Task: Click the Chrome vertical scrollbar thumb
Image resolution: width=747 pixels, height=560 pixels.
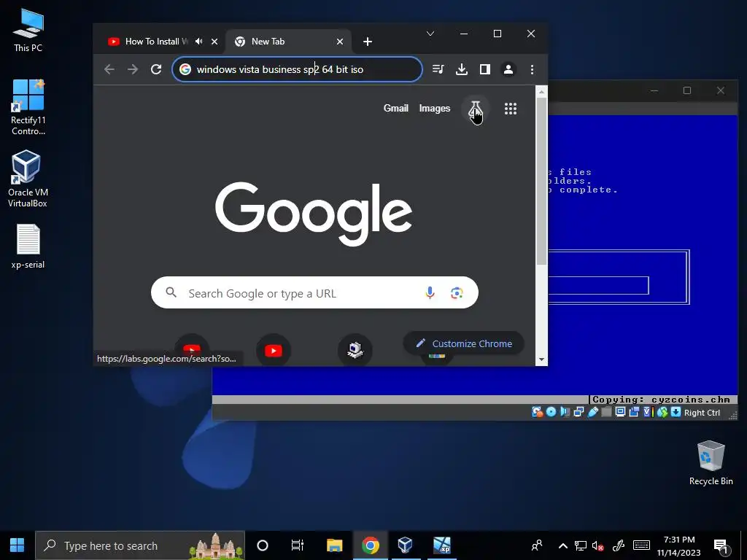Action: [x=541, y=181]
